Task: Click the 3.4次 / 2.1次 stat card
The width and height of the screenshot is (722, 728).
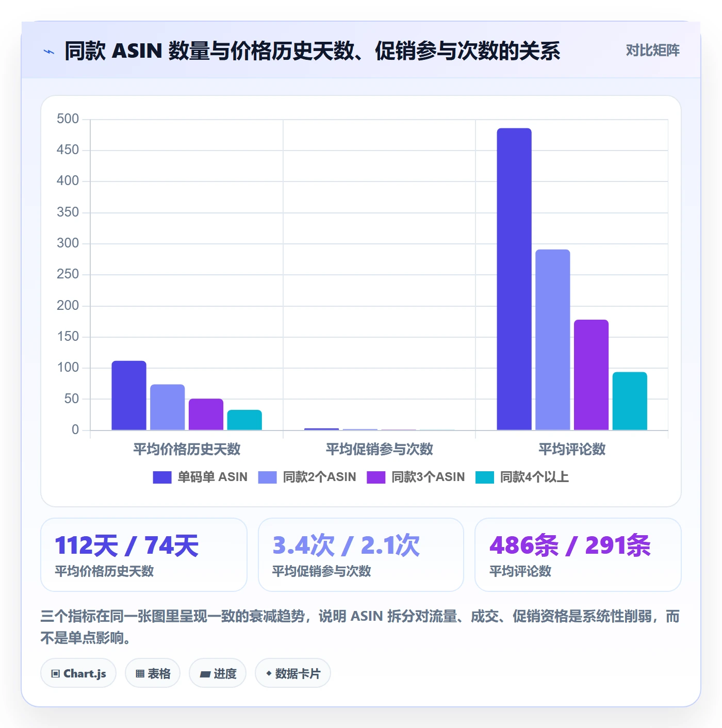Action: click(x=361, y=555)
